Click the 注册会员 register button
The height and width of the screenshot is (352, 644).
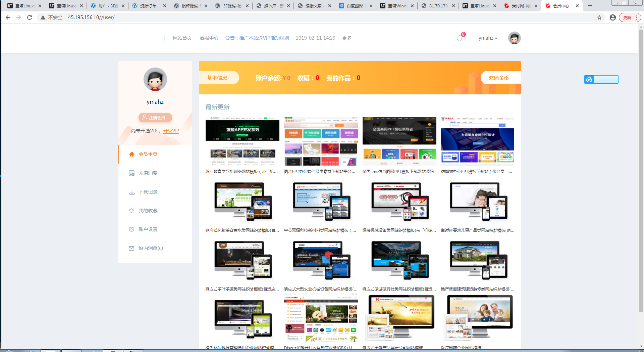tap(155, 118)
